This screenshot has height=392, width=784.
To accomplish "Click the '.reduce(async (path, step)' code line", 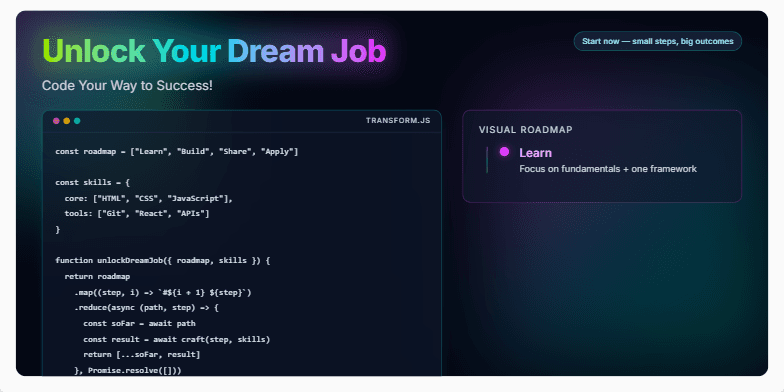I will coord(146,308).
